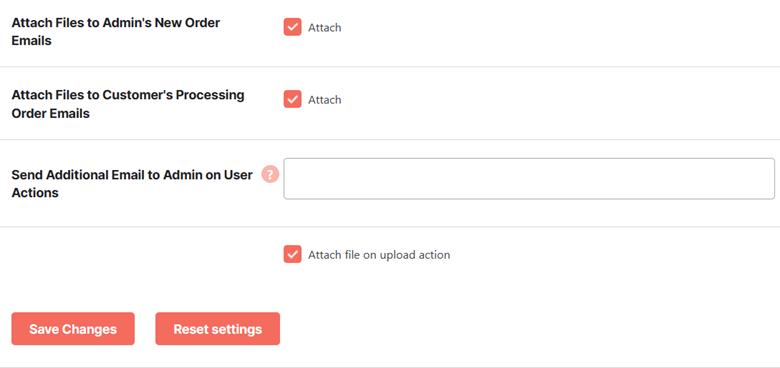780x368 pixels.
Task: Toggle the checkmark above Save Changes
Action: pyautogui.click(x=292, y=254)
